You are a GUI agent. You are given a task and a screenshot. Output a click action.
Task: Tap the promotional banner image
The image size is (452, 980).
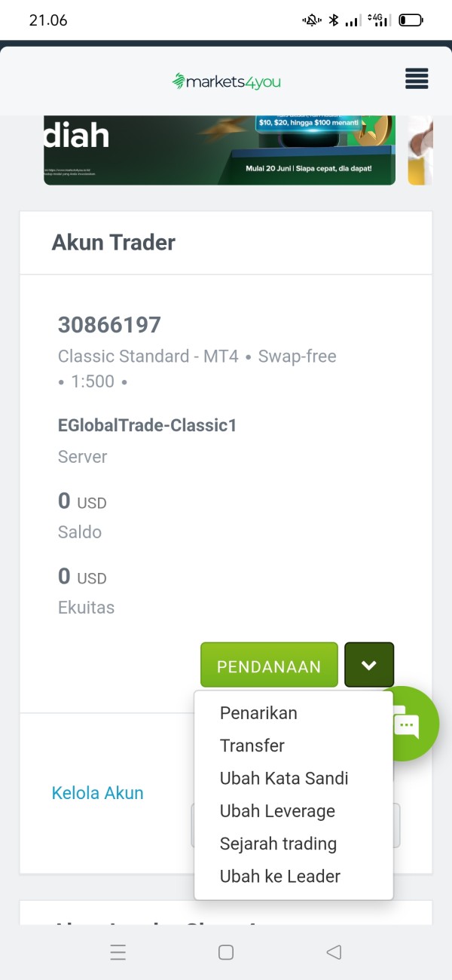(x=219, y=150)
